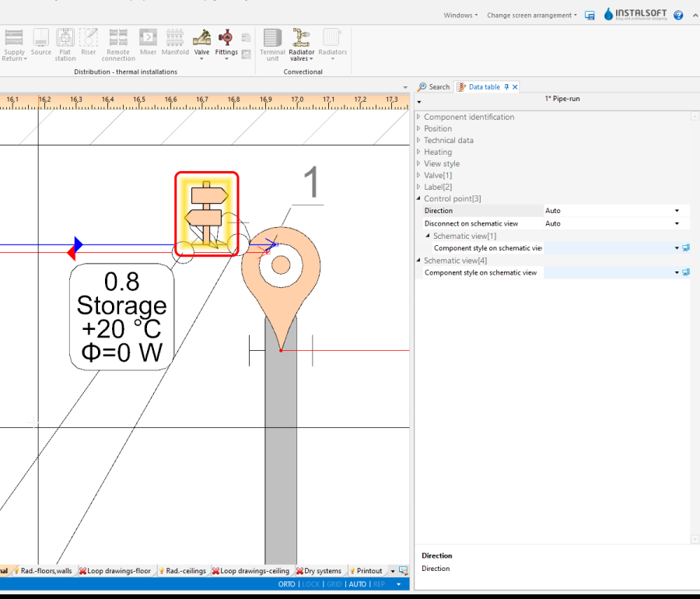Expand the Position section

[418, 128]
